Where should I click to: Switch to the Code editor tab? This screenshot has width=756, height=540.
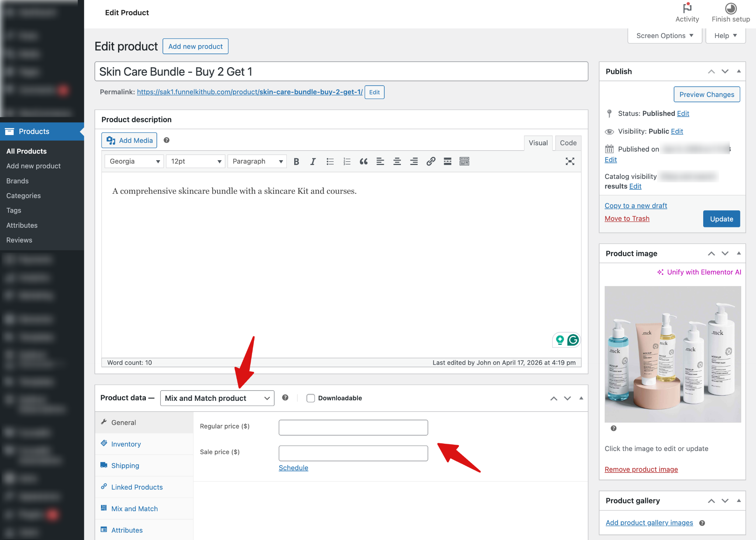568,143
